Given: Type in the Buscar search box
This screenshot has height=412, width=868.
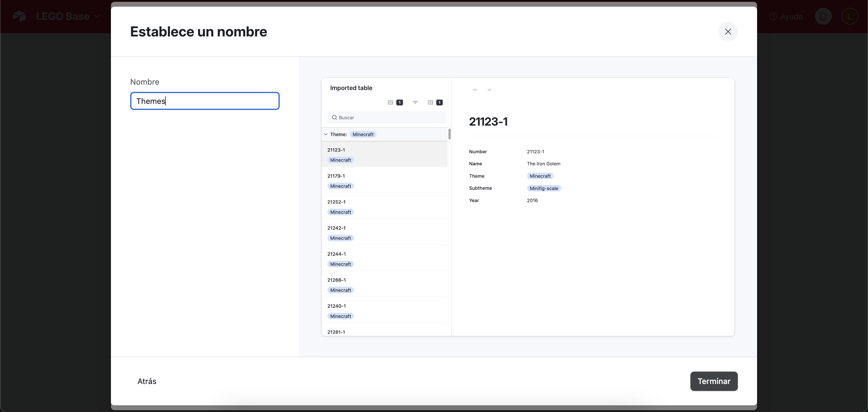Looking at the screenshot, I should tap(391, 117).
